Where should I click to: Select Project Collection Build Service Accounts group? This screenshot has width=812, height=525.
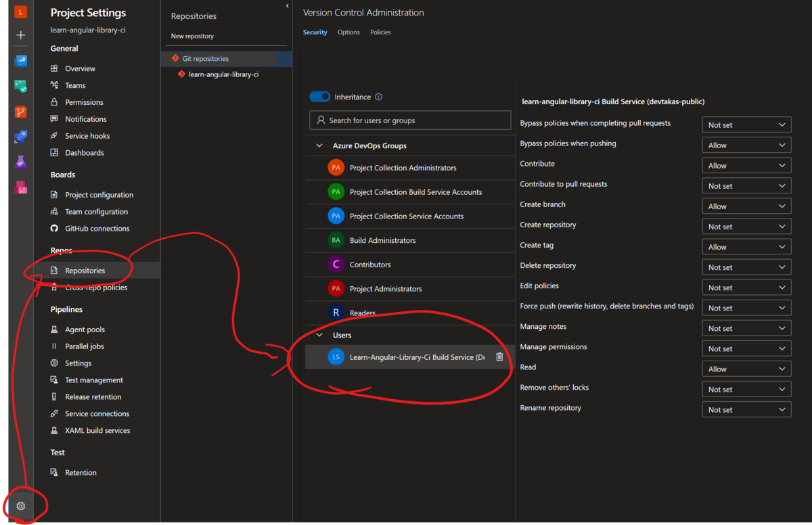tap(415, 192)
